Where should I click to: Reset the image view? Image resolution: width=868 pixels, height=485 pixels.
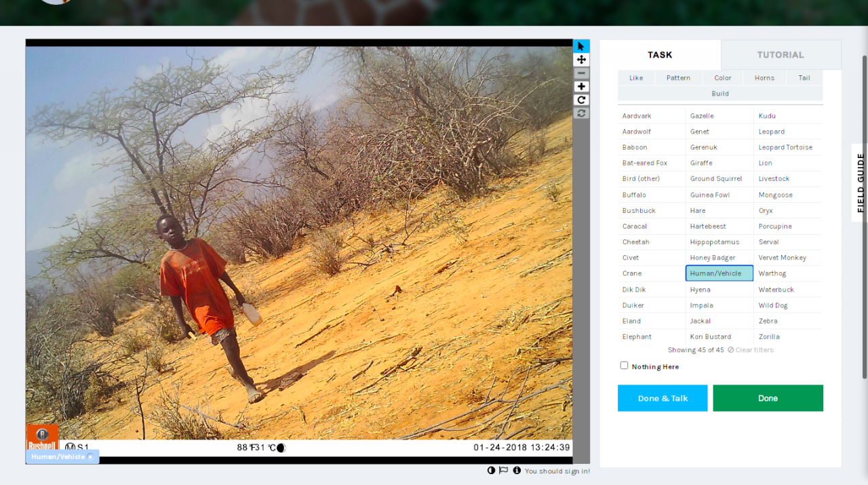581,113
